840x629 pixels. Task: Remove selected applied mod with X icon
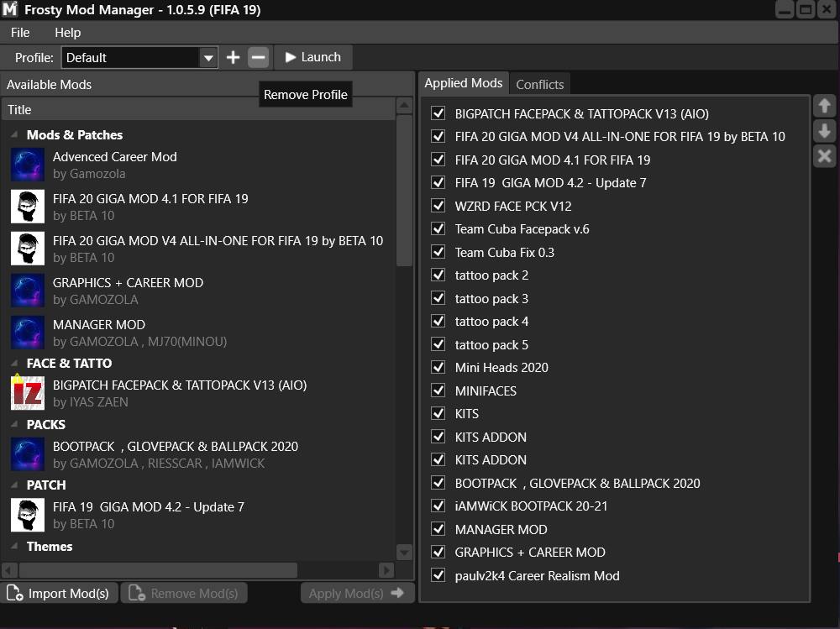(825, 156)
